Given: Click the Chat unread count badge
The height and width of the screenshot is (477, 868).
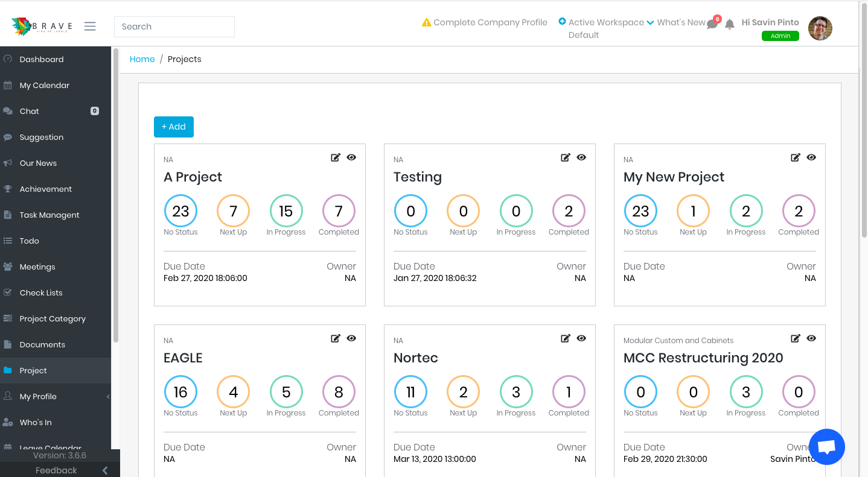Looking at the screenshot, I should (95, 111).
